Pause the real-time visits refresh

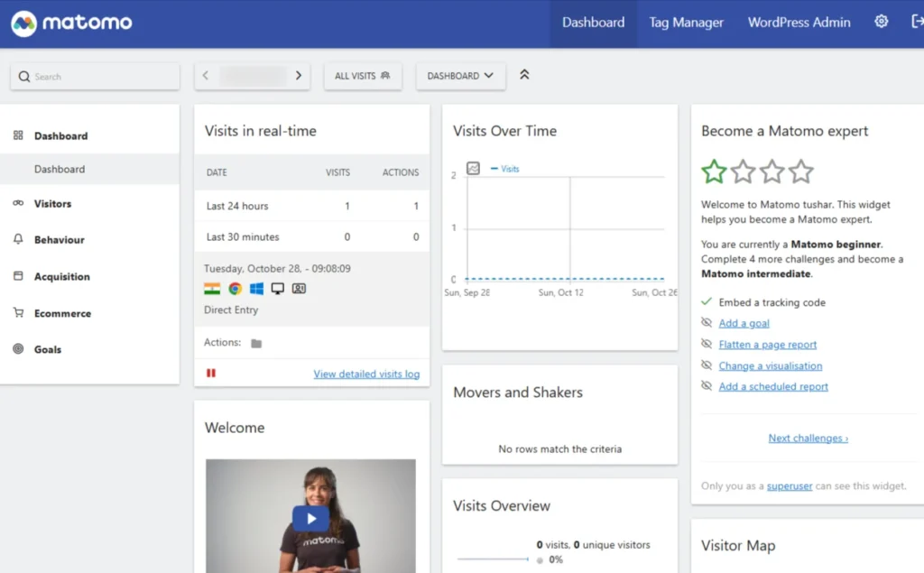pyautogui.click(x=211, y=373)
